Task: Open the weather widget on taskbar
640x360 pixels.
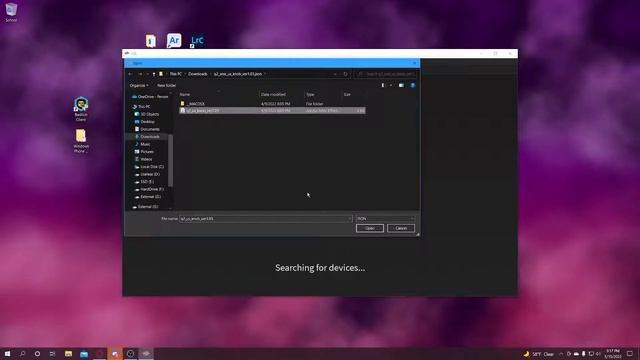Action: [539, 354]
